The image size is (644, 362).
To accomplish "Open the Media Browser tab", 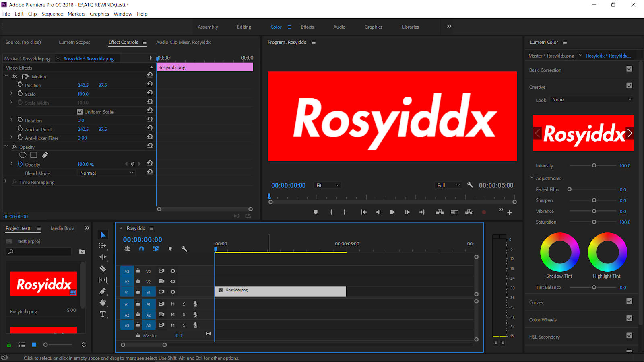I will point(62,228).
